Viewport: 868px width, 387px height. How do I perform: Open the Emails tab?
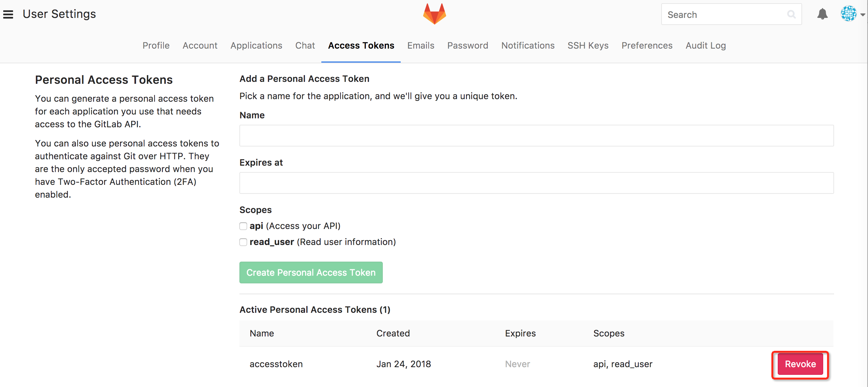click(x=421, y=45)
